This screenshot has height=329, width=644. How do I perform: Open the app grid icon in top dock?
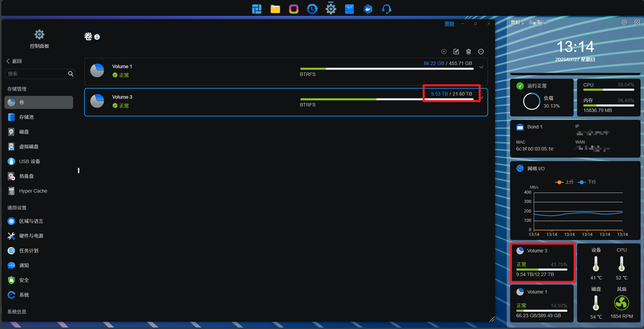pyautogui.click(x=257, y=9)
